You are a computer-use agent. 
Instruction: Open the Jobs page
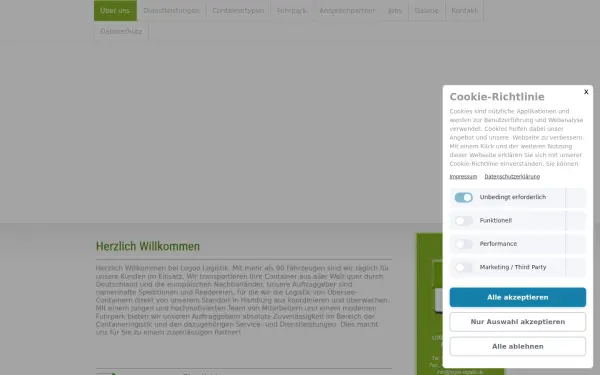(395, 10)
